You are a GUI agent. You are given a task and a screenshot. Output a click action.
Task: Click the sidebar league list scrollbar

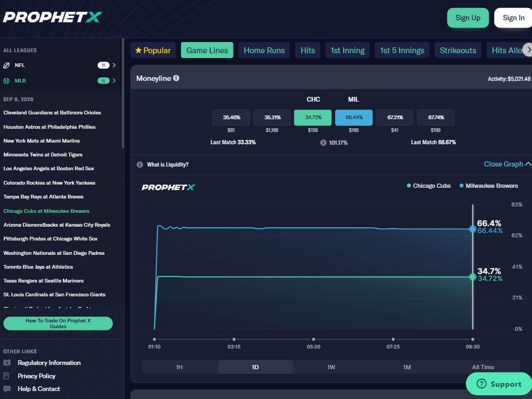coord(123,93)
